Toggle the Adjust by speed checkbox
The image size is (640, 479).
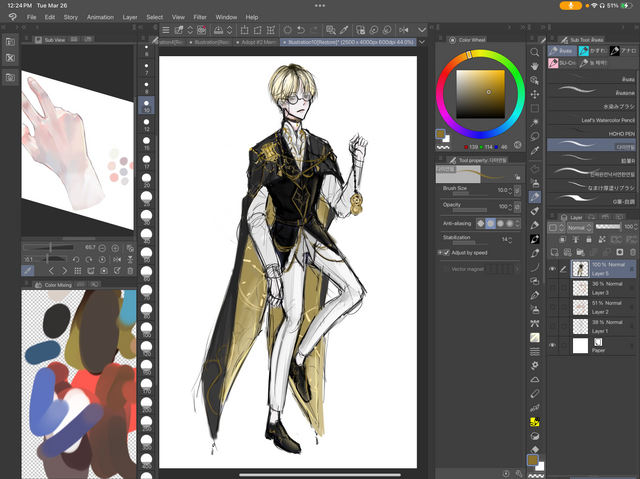click(x=447, y=253)
